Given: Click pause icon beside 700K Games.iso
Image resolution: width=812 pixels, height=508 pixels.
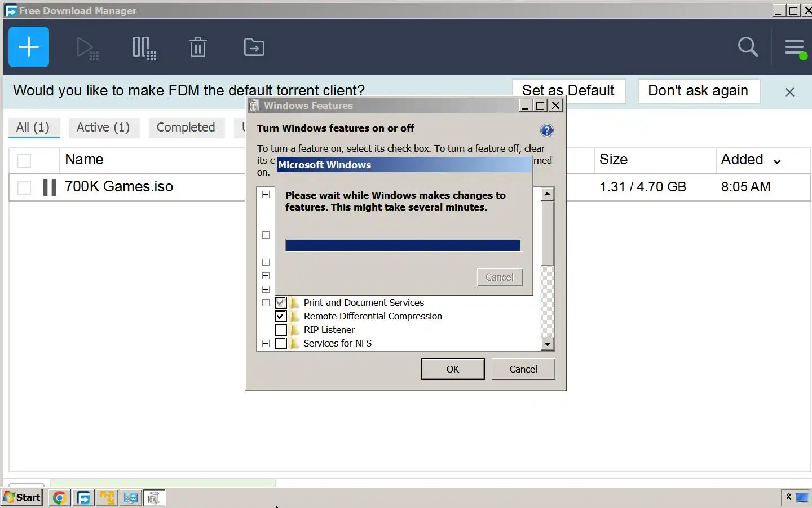Looking at the screenshot, I should click(x=50, y=187).
